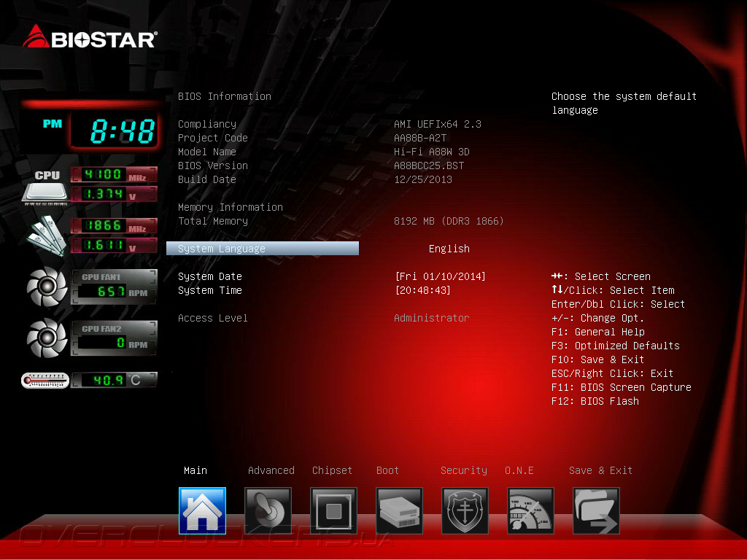Click the 8192 MB (DDR3 1866) value
Image resolution: width=747 pixels, height=560 pixels.
click(449, 221)
